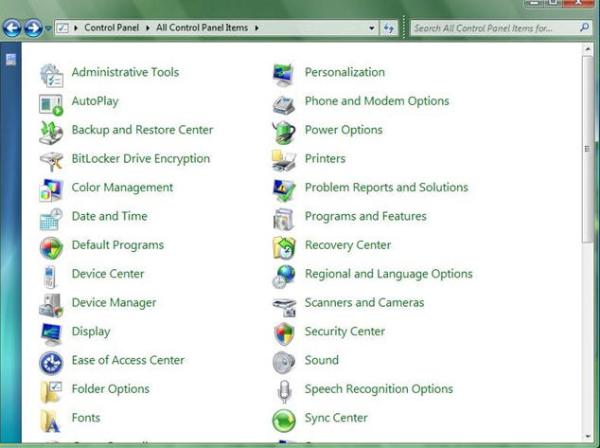This screenshot has height=448, width=600.
Task: Click the Display monitor icon
Action: (x=51, y=334)
